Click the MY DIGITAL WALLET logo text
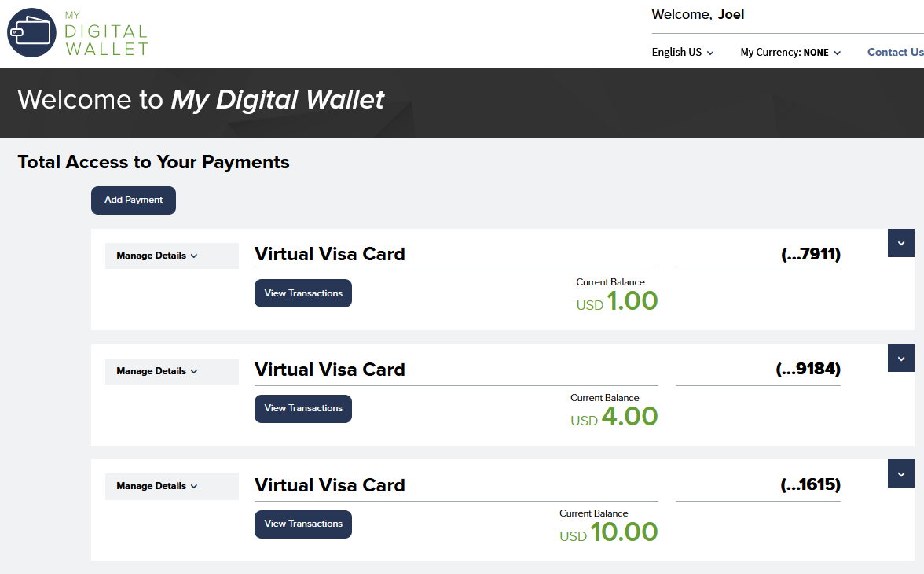Image resolution: width=924 pixels, height=574 pixels. click(106, 34)
